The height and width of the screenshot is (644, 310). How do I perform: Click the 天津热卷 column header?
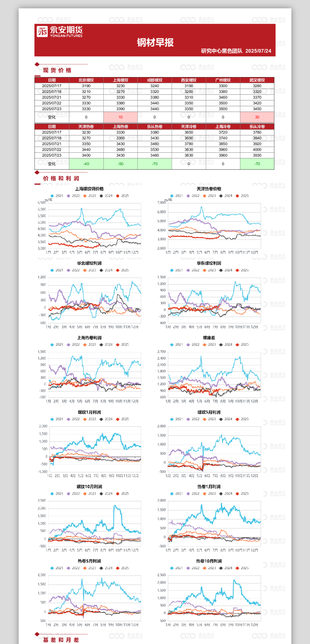tap(86, 127)
